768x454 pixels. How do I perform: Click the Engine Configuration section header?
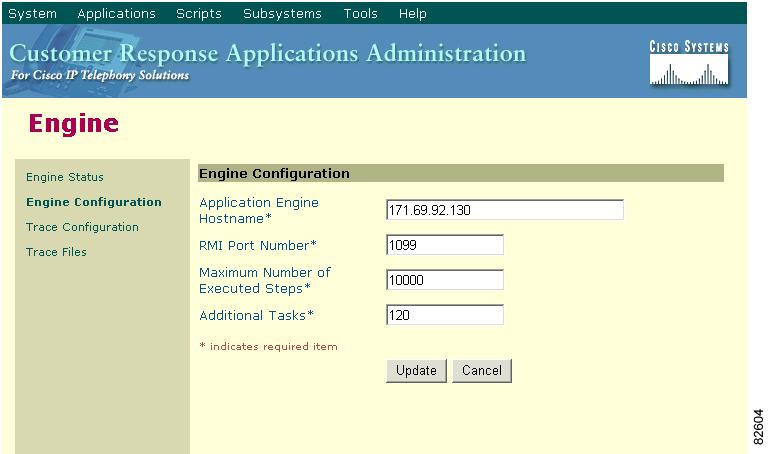click(x=460, y=173)
